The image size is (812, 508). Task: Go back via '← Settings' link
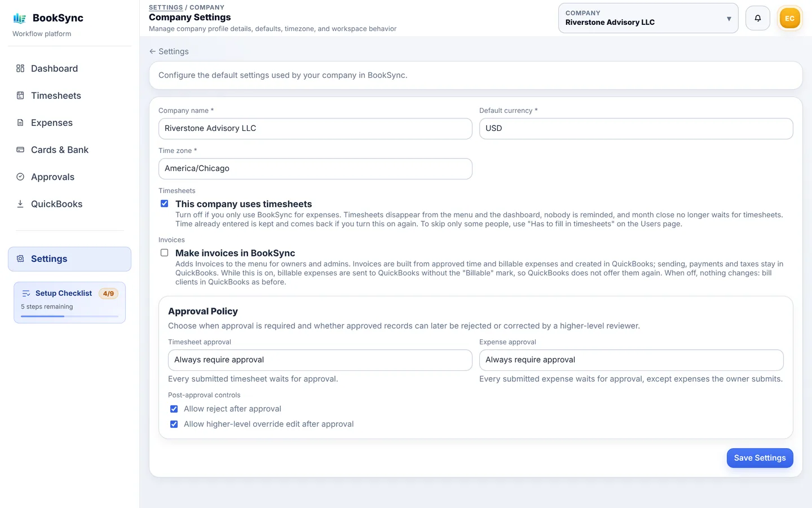click(169, 51)
